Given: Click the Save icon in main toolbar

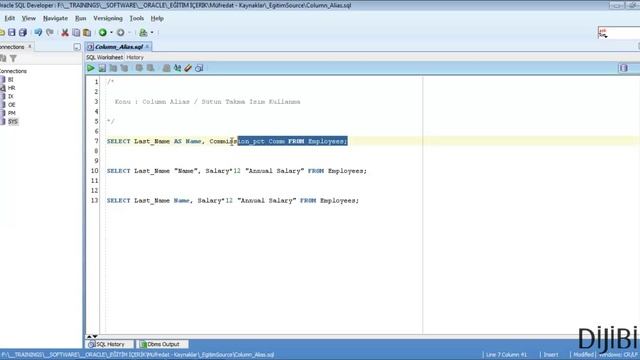Looking at the screenshot, I should [11, 32].
